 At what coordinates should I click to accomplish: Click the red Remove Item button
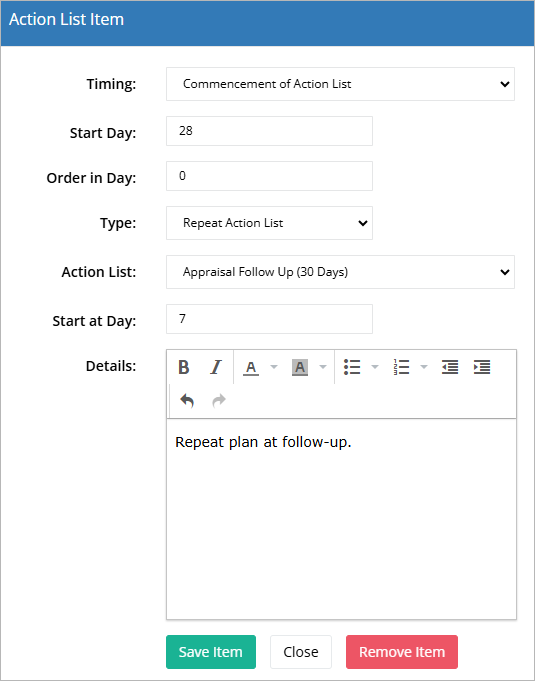402,652
